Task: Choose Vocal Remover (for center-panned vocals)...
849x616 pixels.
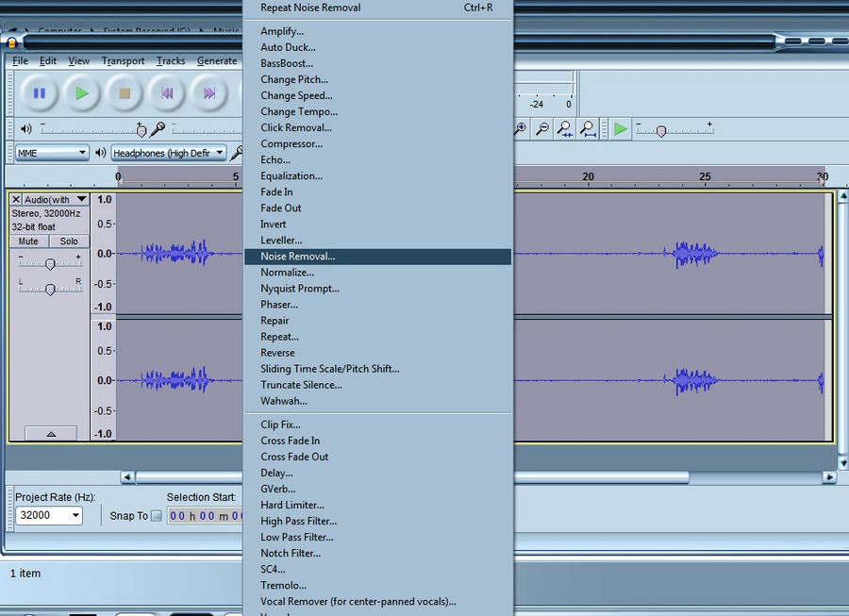Action: click(x=377, y=602)
